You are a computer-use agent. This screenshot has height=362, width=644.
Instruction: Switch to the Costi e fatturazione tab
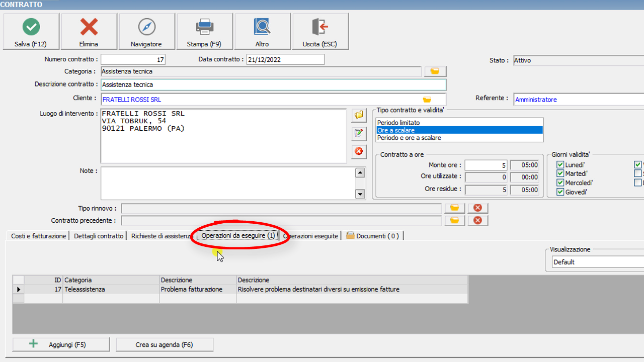coord(39,236)
